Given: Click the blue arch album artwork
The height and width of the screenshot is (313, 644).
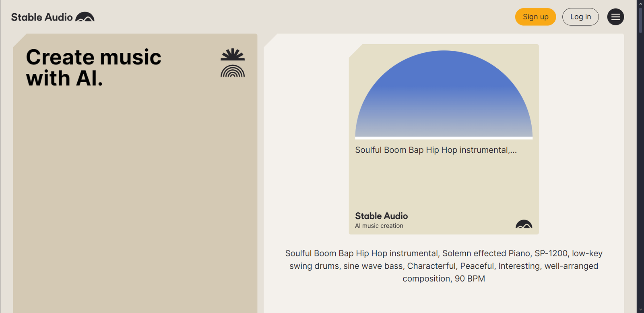Looking at the screenshot, I should click(443, 93).
